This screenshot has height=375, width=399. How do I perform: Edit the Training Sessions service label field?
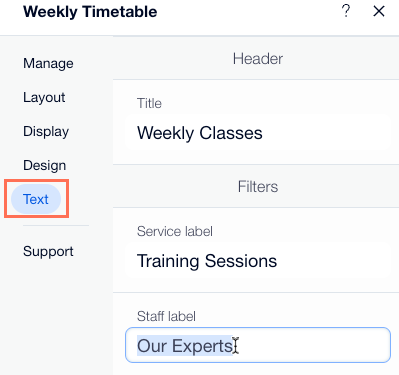pyautogui.click(x=258, y=261)
